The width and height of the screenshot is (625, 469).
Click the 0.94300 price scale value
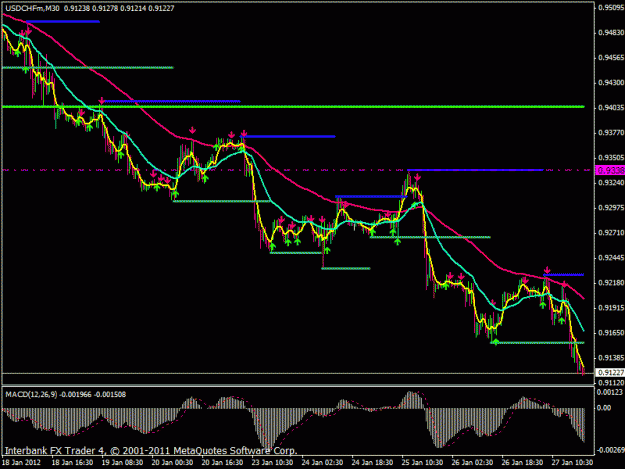click(611, 83)
